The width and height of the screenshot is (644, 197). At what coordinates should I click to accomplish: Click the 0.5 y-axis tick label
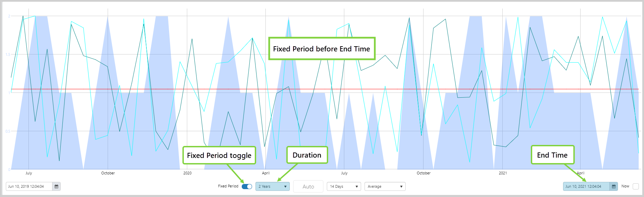click(x=8, y=131)
